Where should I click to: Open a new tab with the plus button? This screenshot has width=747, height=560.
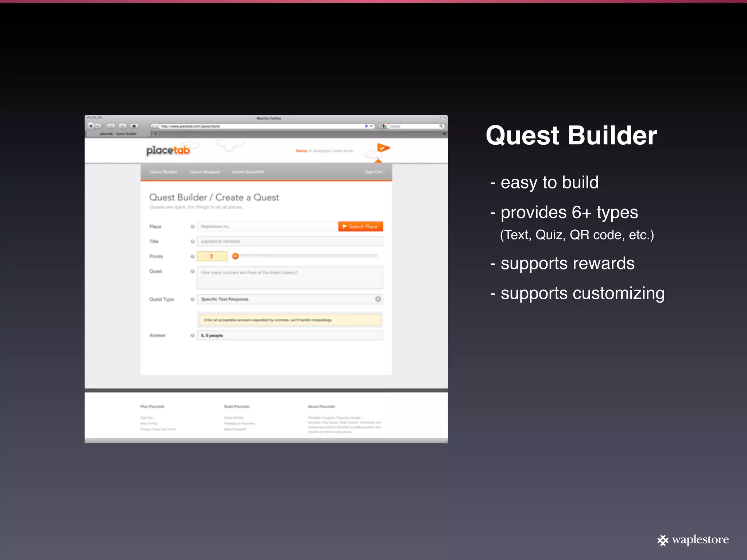[x=155, y=134]
